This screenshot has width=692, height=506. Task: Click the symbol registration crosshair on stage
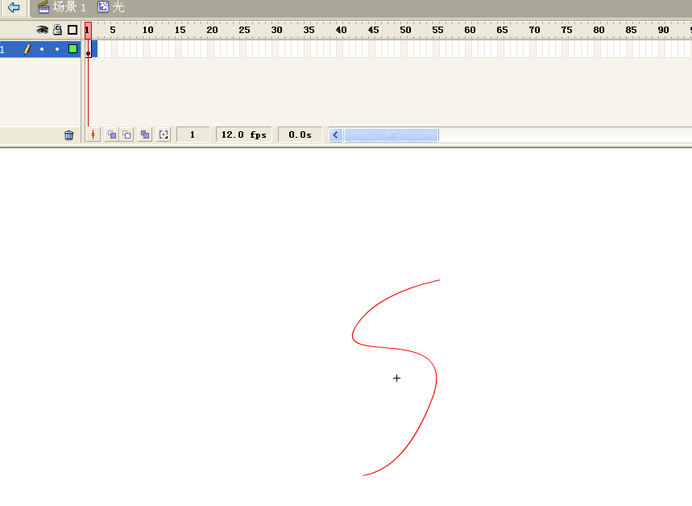click(397, 378)
